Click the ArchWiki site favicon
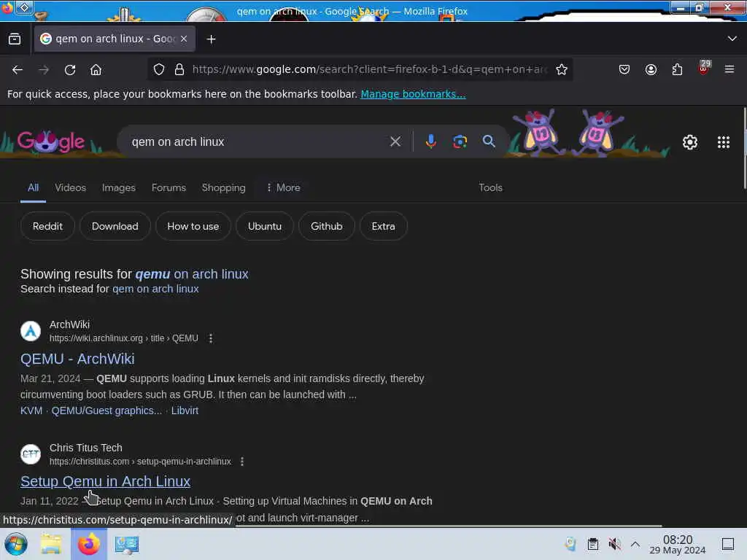 click(x=31, y=331)
